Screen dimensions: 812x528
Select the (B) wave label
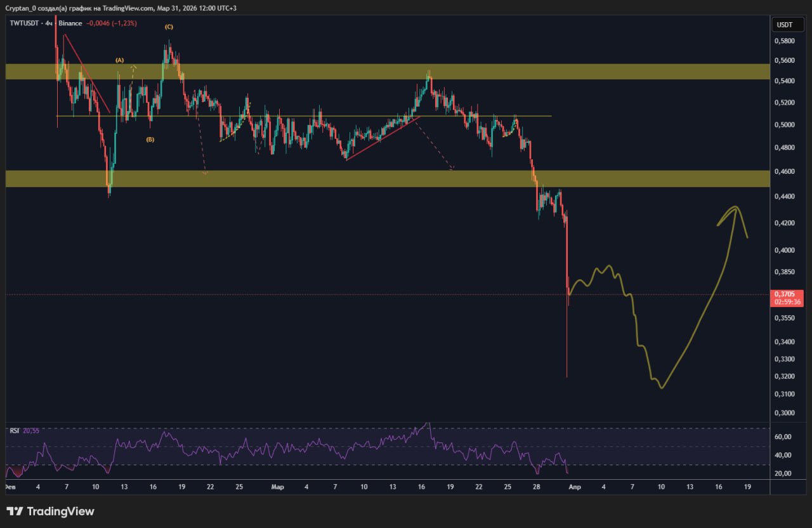click(150, 140)
